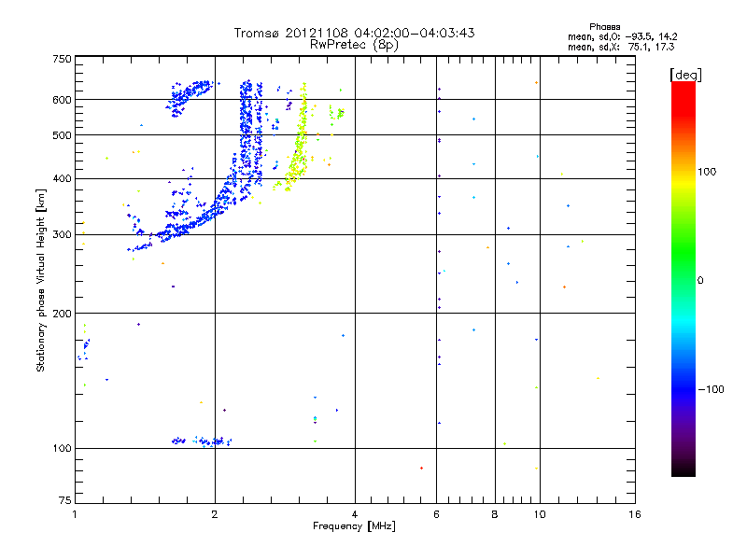This screenshot has height=560, width=747.
Task: Click the red data point below 100 km
Action: click(421, 469)
